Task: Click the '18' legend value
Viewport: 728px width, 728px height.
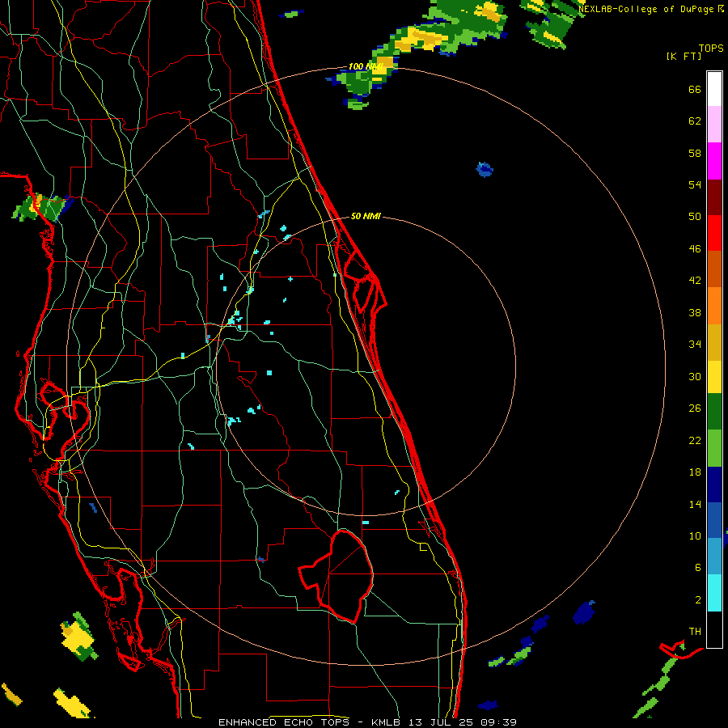Action: point(695,472)
